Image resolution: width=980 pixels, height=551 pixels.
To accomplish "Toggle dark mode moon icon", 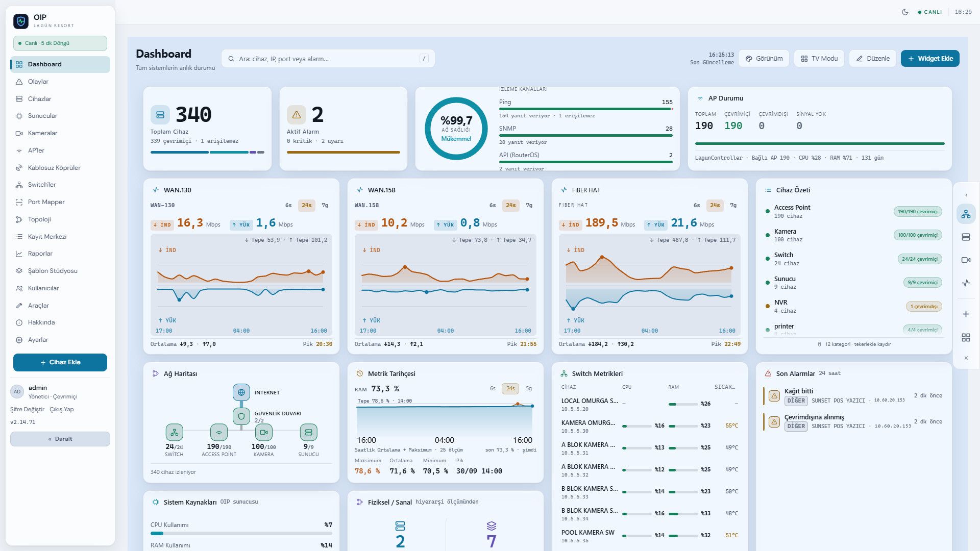I will (x=905, y=12).
